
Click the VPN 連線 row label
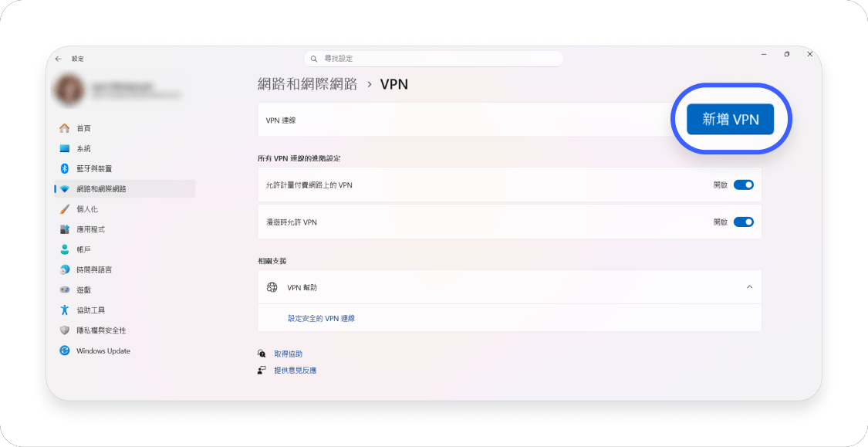pyautogui.click(x=281, y=120)
